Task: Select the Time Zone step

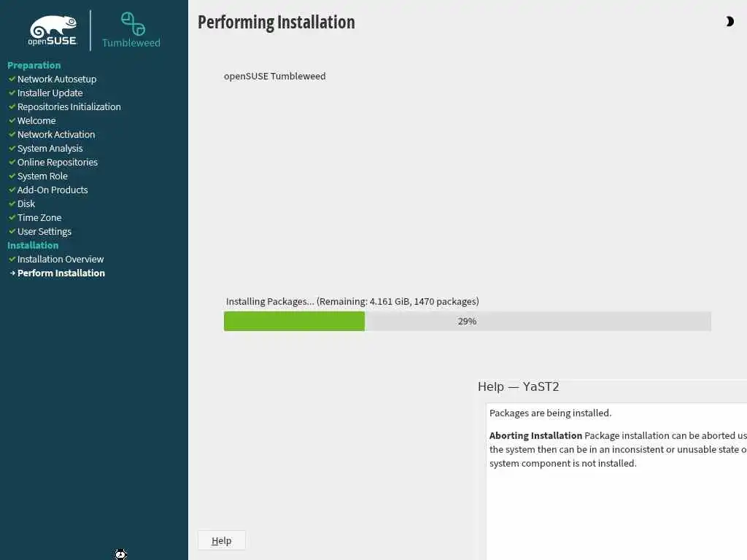Action: (39, 217)
